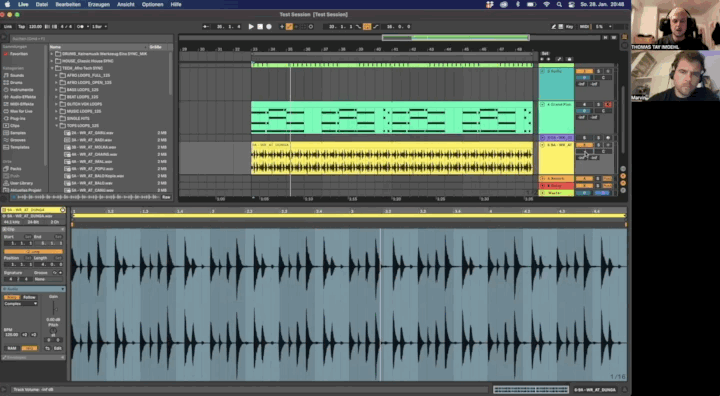Viewport: 720px width, 396px height.
Task: Toggle the Warp button in Audio panel
Action: click(x=12, y=297)
